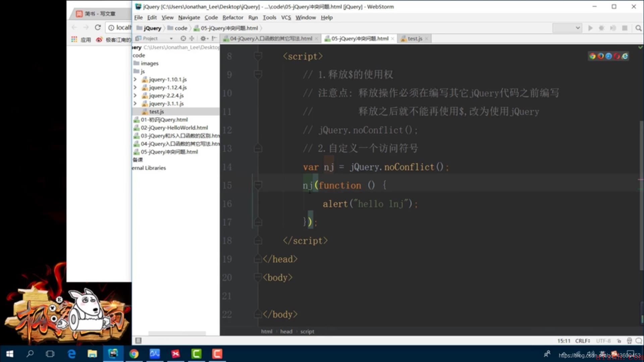Reload page in the Chrome window
The image size is (644, 362).
click(98, 27)
